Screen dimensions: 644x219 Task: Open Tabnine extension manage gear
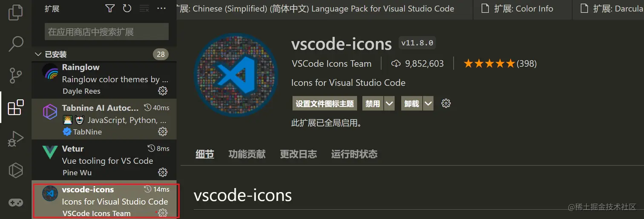click(x=163, y=131)
